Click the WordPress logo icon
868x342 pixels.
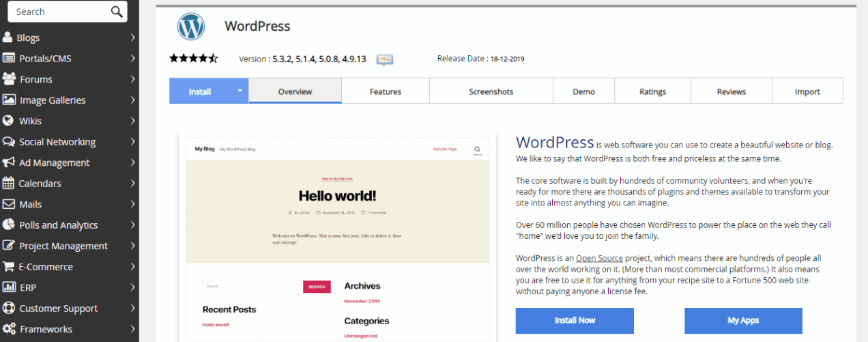pos(191,27)
